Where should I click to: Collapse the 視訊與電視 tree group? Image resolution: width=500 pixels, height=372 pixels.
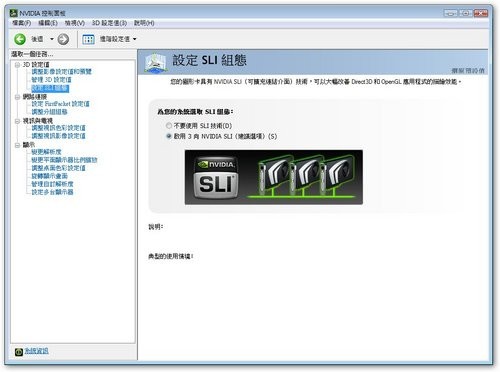pos(17,121)
